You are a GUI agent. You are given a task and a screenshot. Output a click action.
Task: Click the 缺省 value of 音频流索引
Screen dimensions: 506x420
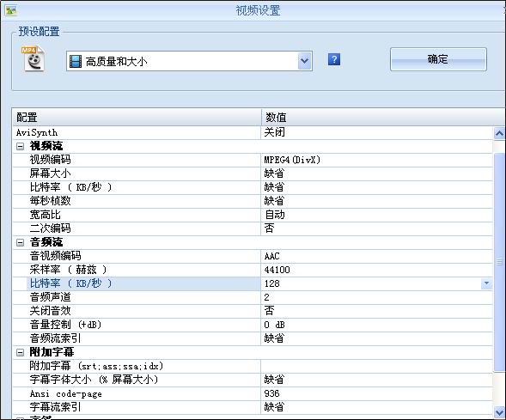click(274, 338)
